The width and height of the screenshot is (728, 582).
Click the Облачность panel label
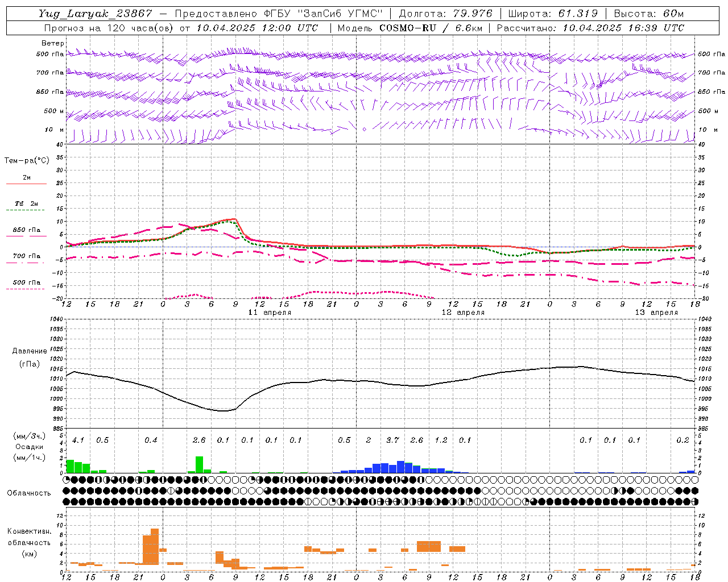[29, 493]
